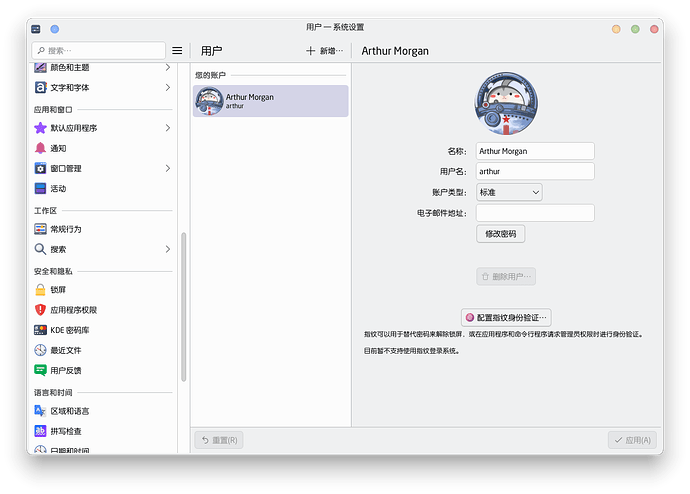The image size is (690, 494).
Task: Minimize the window with yellow button
Action: click(616, 29)
